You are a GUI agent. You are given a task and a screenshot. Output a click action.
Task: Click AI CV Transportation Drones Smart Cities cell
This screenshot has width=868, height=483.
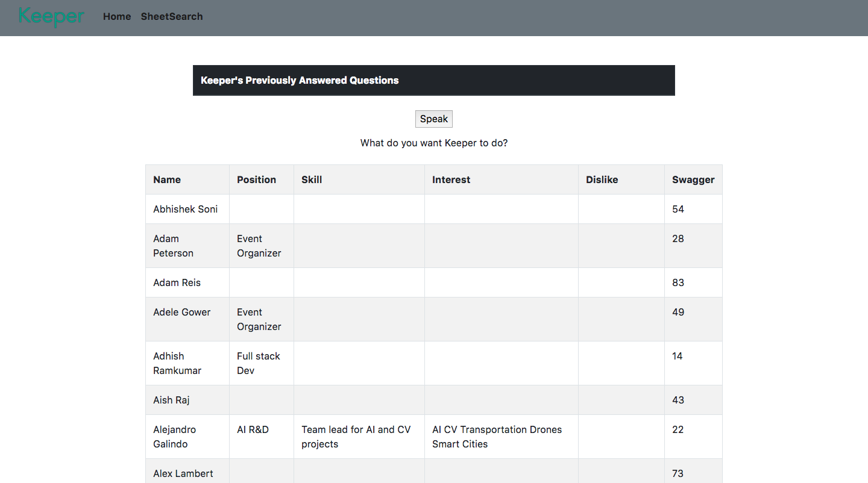502,437
